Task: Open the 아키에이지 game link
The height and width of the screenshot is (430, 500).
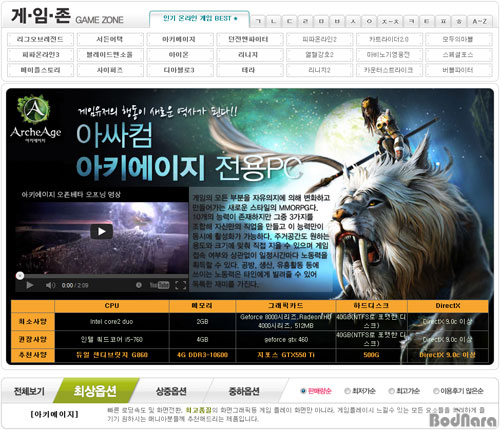Action: [x=179, y=39]
